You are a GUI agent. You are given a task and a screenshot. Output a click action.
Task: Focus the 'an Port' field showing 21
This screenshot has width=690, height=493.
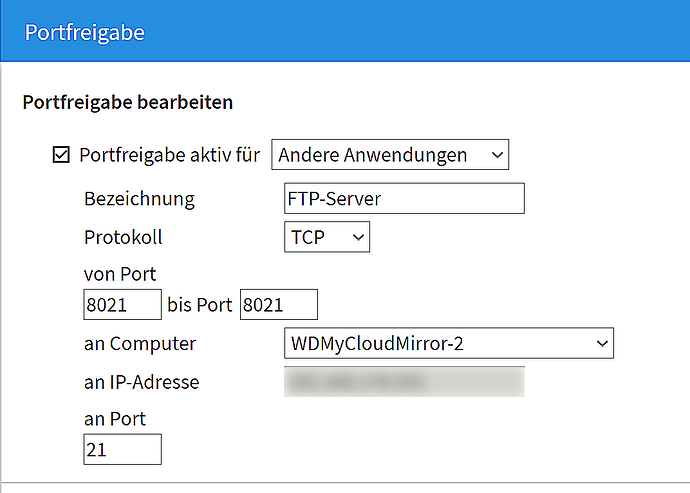[x=122, y=450]
